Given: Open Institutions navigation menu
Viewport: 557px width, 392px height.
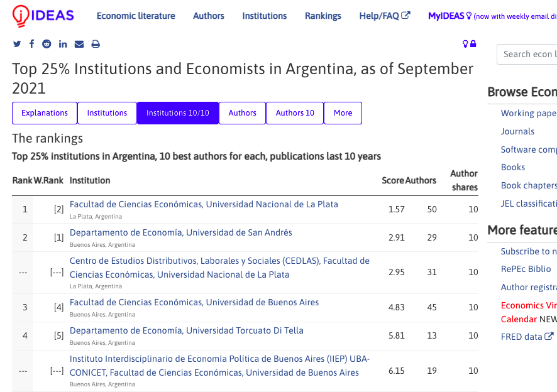Looking at the screenshot, I should (264, 16).
